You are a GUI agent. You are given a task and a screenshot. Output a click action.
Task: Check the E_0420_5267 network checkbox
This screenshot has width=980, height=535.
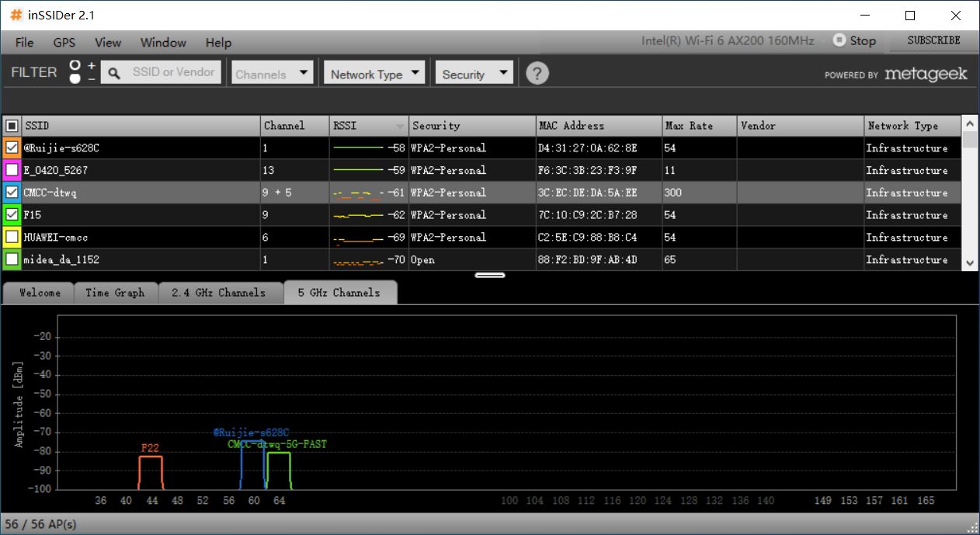click(12, 170)
